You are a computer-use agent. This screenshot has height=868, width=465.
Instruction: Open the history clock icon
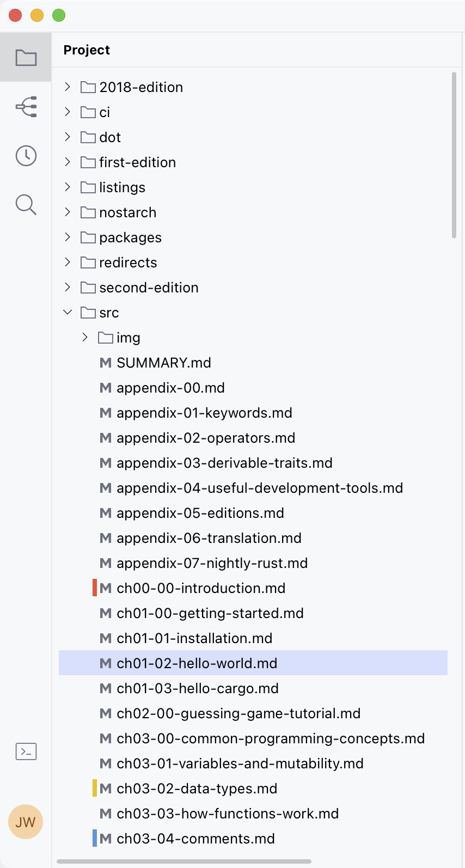26,156
